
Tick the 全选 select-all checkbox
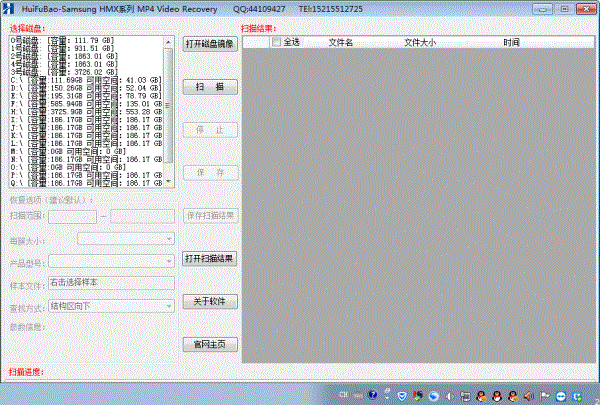click(276, 42)
